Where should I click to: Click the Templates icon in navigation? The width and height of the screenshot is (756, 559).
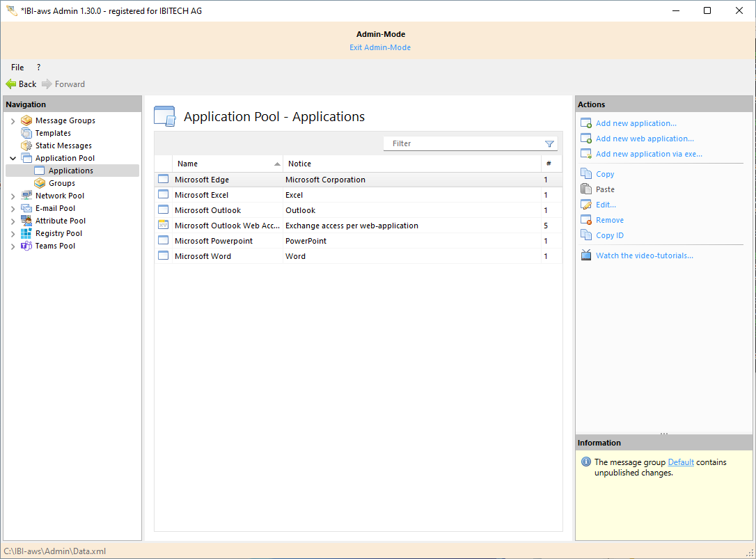26,133
